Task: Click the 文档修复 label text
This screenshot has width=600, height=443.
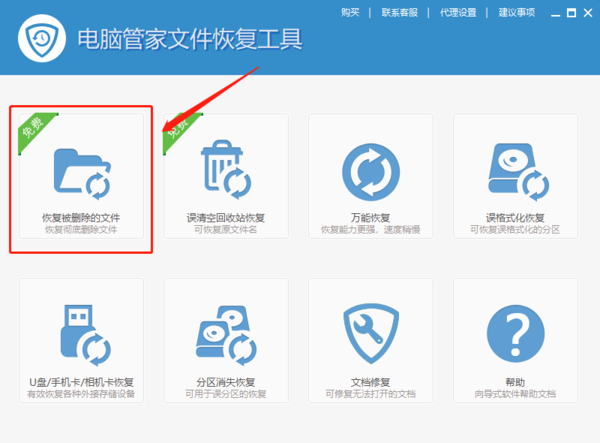Action: click(370, 382)
